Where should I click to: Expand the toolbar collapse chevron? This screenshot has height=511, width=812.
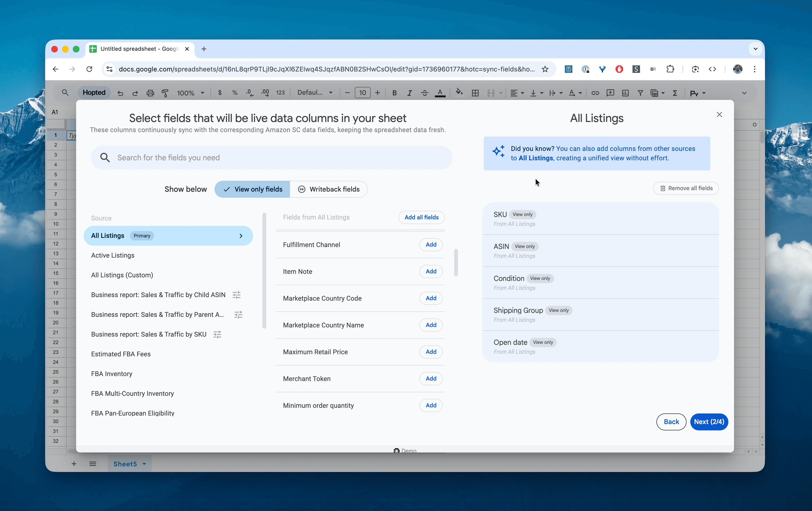(744, 93)
